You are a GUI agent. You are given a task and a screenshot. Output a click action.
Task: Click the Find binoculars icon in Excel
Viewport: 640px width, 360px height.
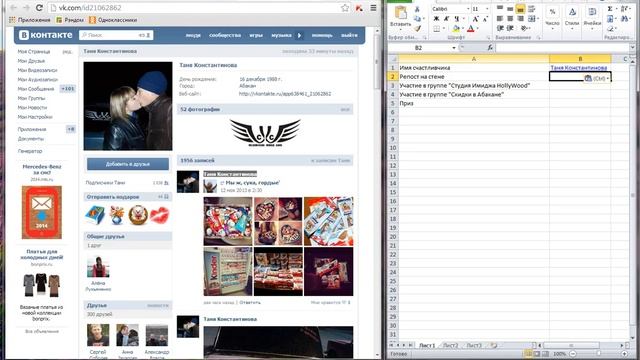[x=625, y=19]
